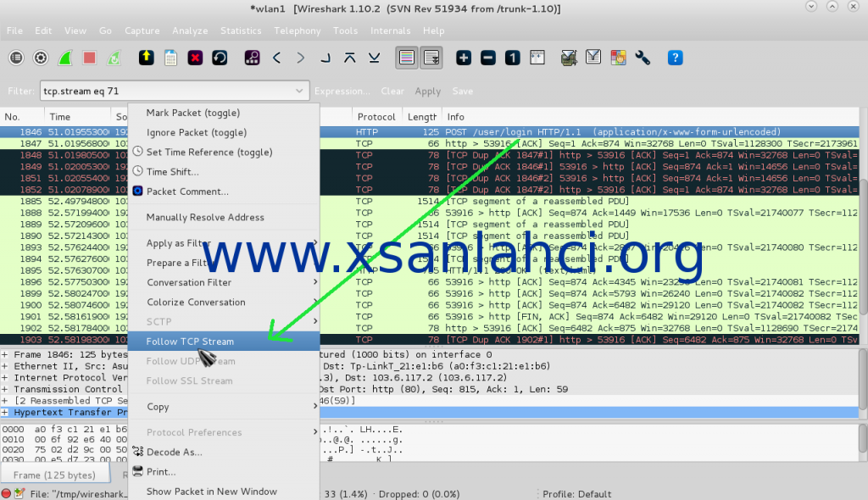This screenshot has width=868, height=500.
Task: Save the capture file from the toolbar
Action: [170, 58]
